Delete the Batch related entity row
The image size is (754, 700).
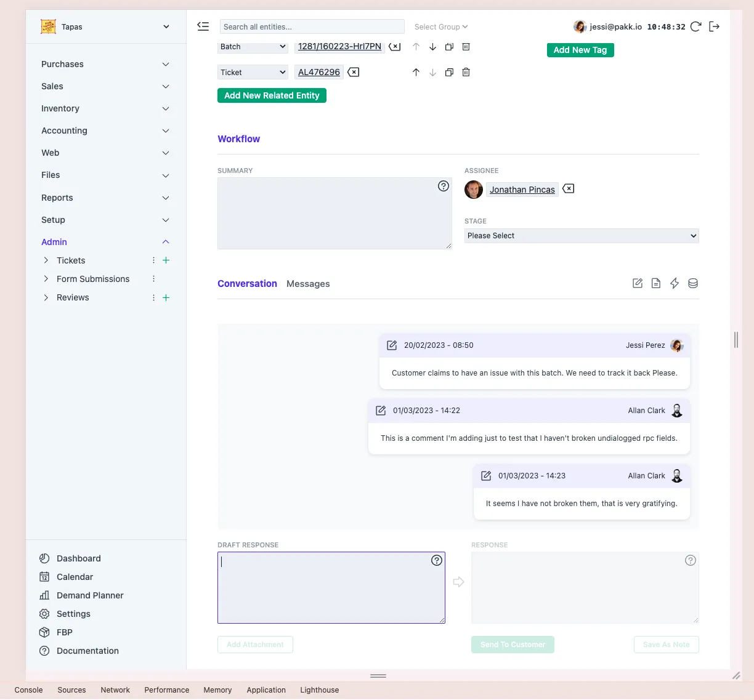click(466, 46)
